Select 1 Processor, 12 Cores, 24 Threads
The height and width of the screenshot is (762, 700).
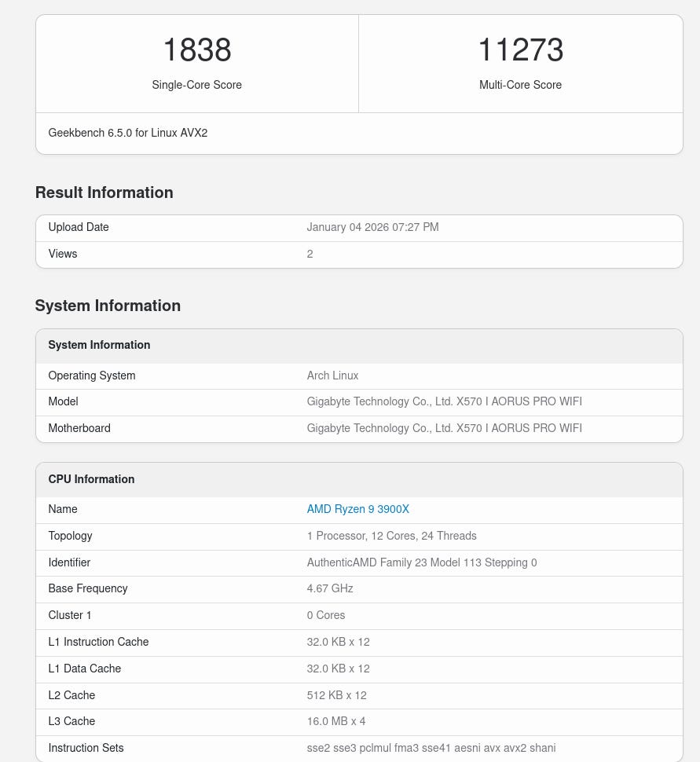click(391, 536)
